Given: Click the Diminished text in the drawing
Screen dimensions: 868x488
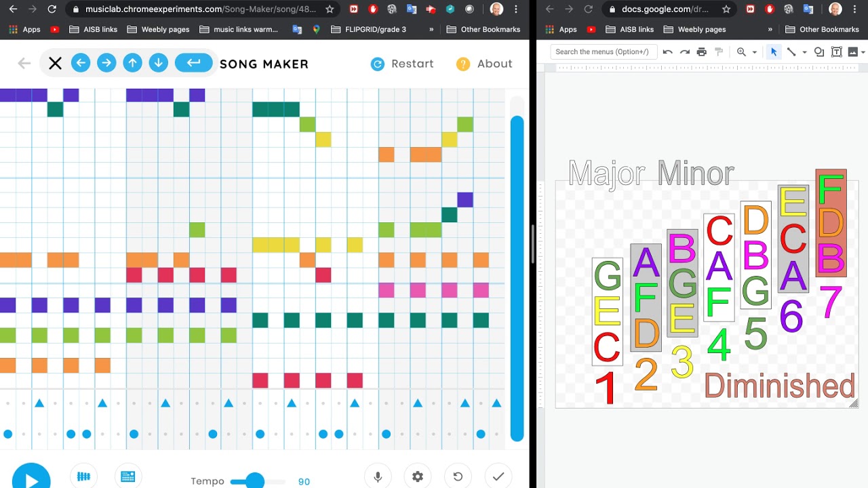Looking at the screenshot, I should click(x=779, y=386).
